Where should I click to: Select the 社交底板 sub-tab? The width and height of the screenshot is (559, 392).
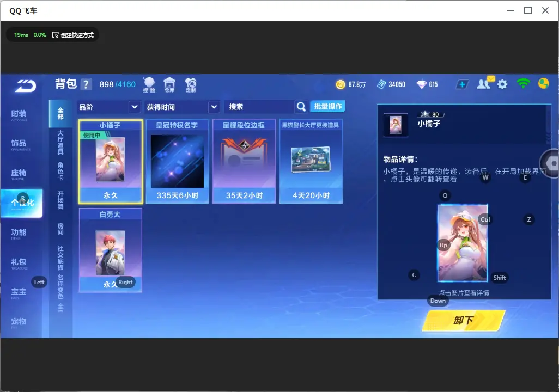pyautogui.click(x=60, y=258)
